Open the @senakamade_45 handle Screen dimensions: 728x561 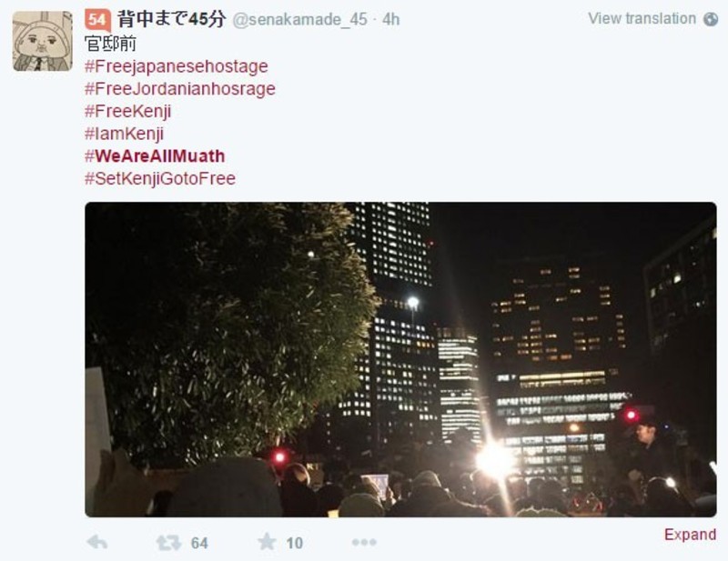(x=300, y=19)
